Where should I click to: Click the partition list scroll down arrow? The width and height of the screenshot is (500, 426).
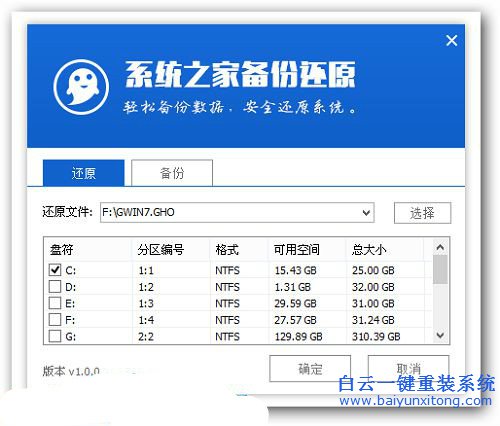pyautogui.click(x=440, y=335)
